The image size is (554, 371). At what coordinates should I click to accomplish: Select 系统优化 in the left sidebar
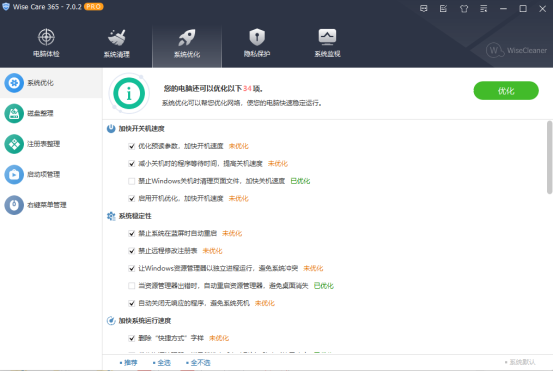(x=51, y=83)
